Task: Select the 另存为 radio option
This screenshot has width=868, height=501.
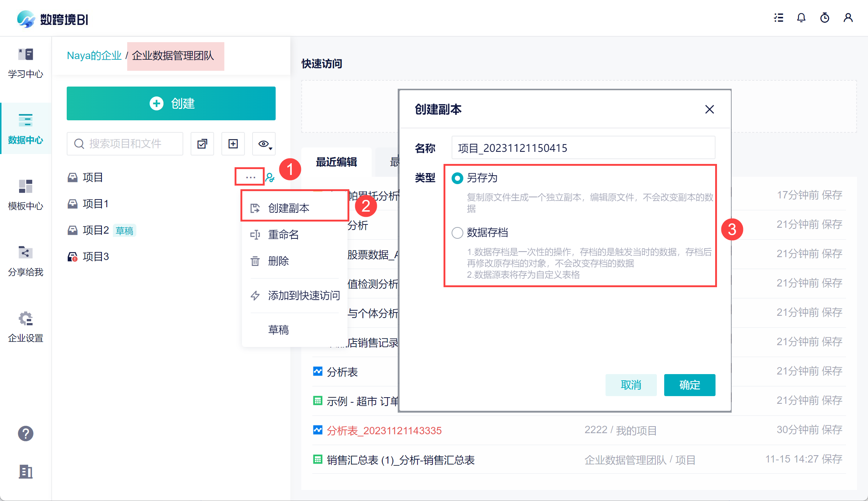Action: (457, 178)
